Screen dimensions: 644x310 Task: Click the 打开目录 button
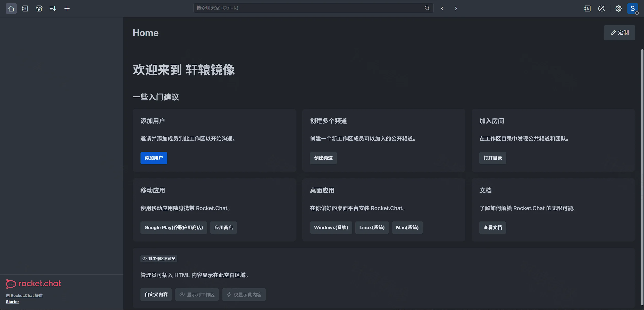pos(492,158)
